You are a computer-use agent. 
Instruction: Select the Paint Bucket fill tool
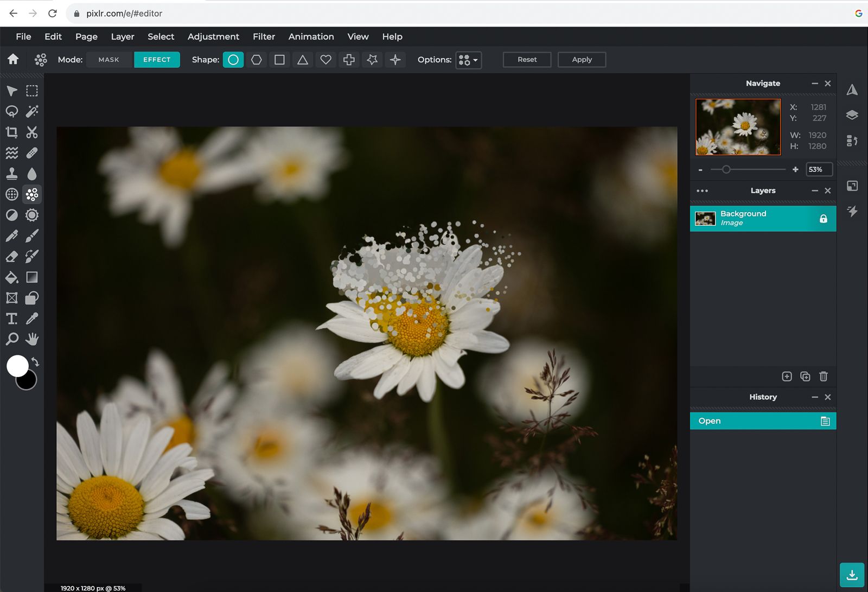(11, 277)
